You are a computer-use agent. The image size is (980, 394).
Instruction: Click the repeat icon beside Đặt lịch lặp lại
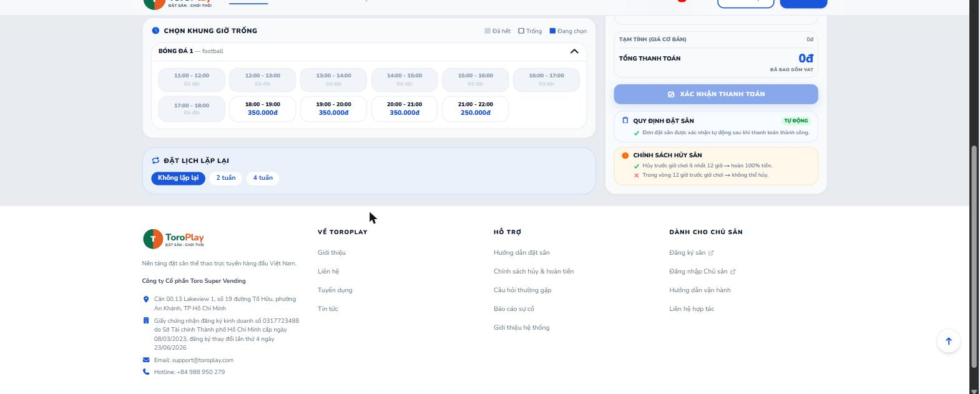(155, 160)
